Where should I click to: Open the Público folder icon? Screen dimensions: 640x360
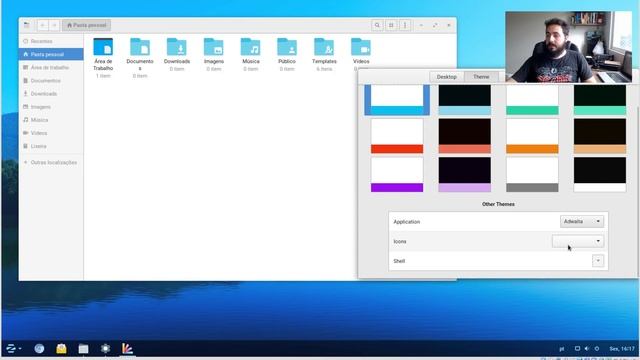coord(287,47)
